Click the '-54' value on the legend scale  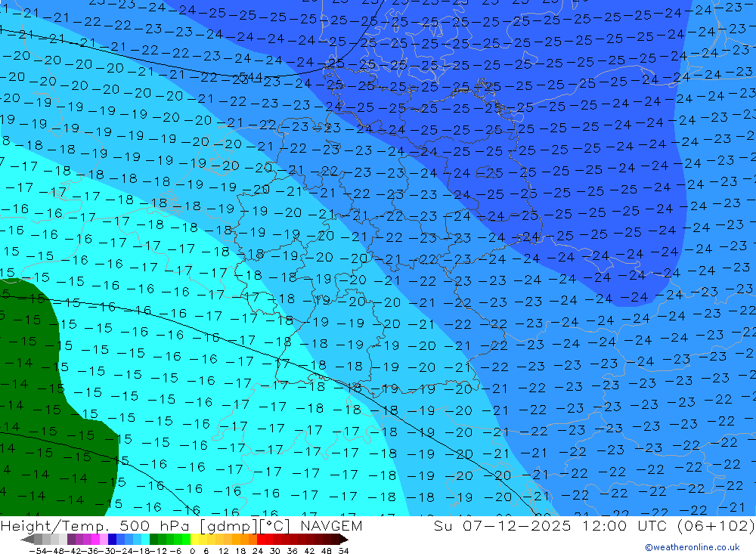tap(38, 551)
